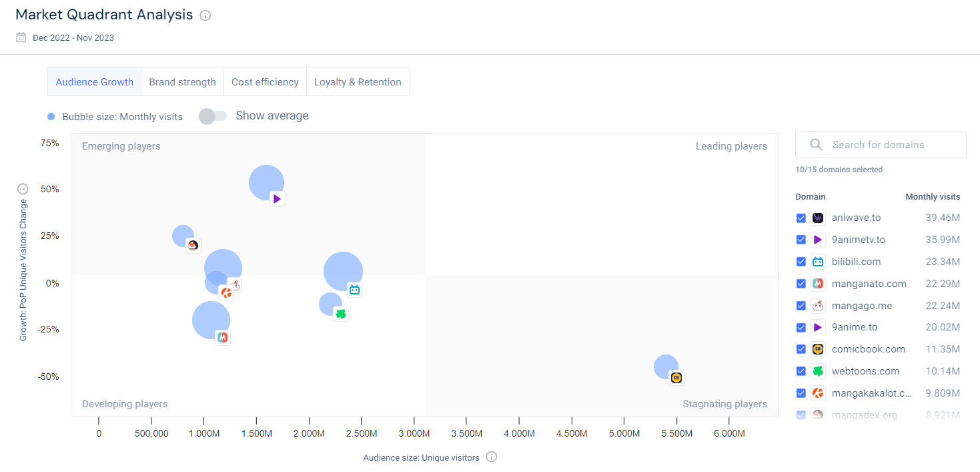Click mangago icon marker in chart

pyautogui.click(x=236, y=284)
